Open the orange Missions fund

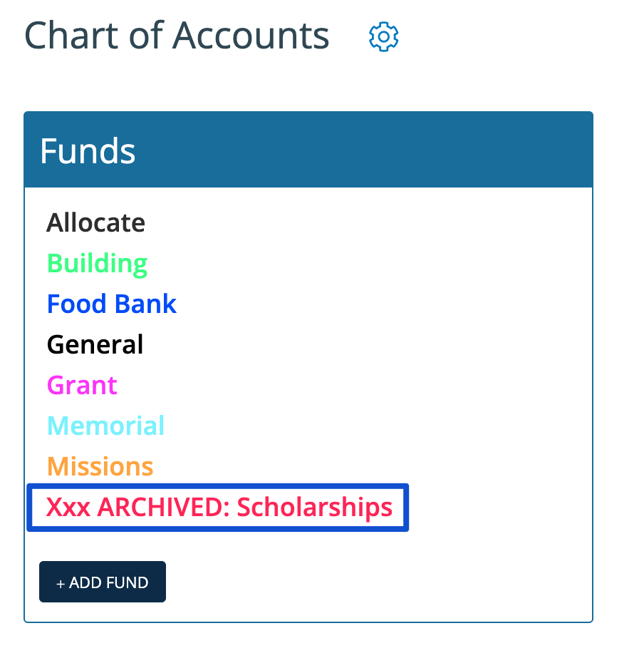pyautogui.click(x=100, y=466)
